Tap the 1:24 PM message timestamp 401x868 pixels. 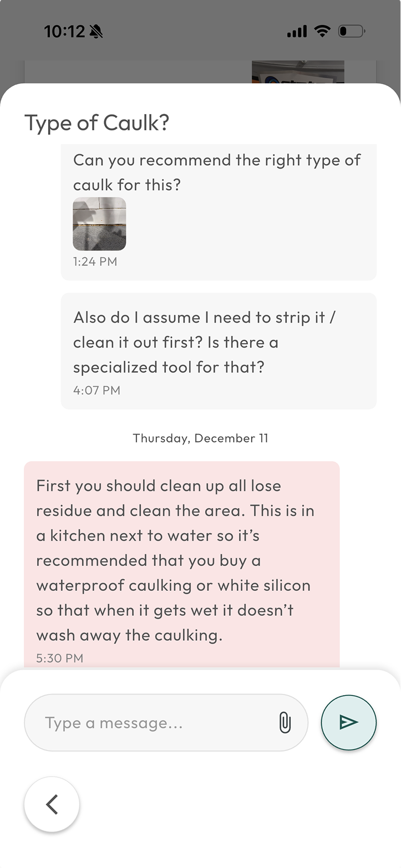click(x=95, y=262)
